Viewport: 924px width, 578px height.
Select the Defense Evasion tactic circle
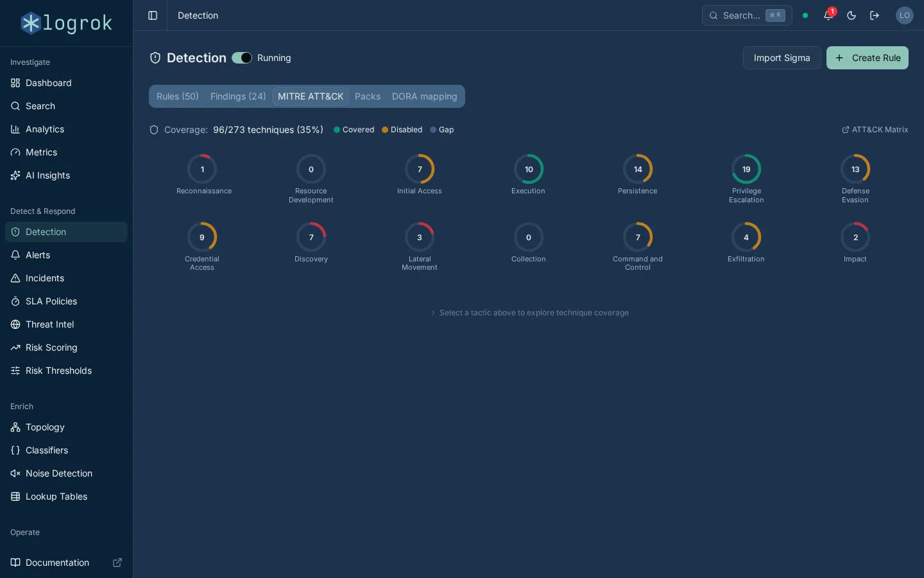tap(855, 170)
